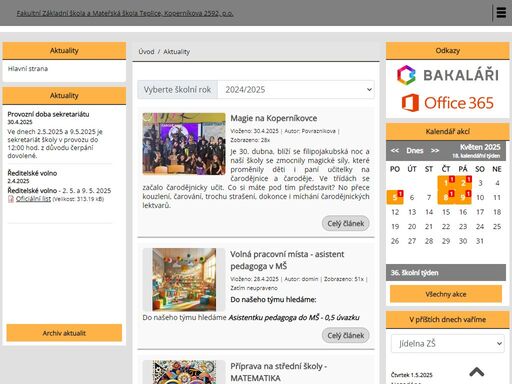Go to previous month in calendar
Screen dimensions: 512x384
[395, 151]
